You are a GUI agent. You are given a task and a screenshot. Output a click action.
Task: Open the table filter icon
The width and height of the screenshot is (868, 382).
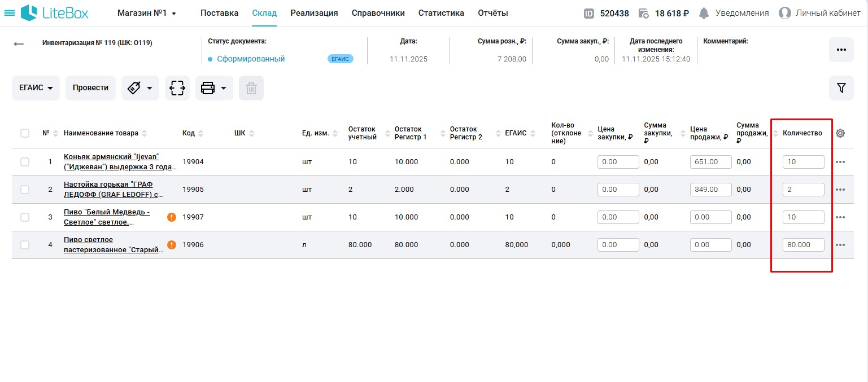[841, 88]
